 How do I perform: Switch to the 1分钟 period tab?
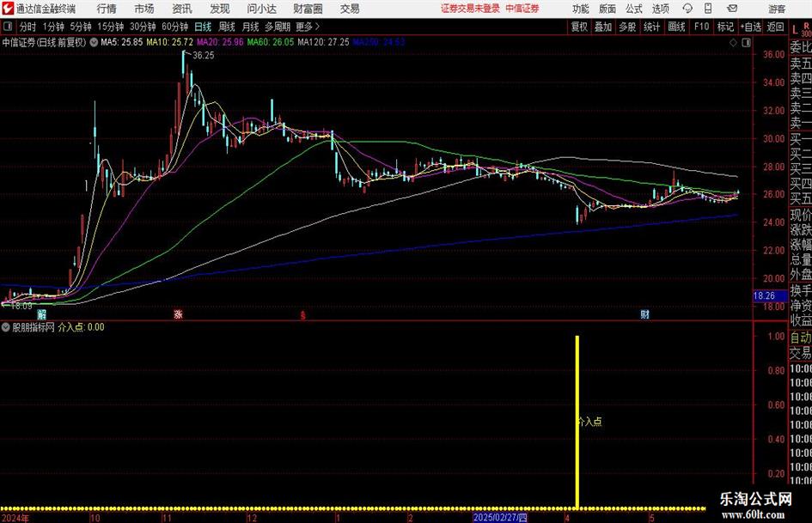click(x=53, y=27)
